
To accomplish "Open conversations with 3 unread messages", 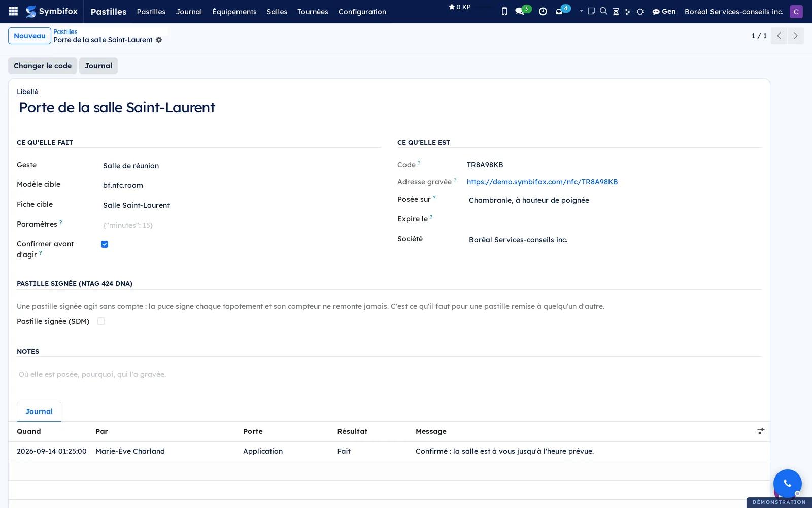I will point(522,11).
